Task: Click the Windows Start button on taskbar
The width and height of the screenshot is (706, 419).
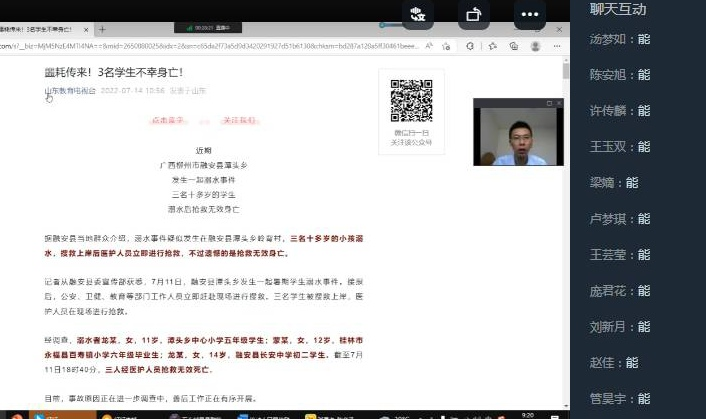Action: pos(8,414)
